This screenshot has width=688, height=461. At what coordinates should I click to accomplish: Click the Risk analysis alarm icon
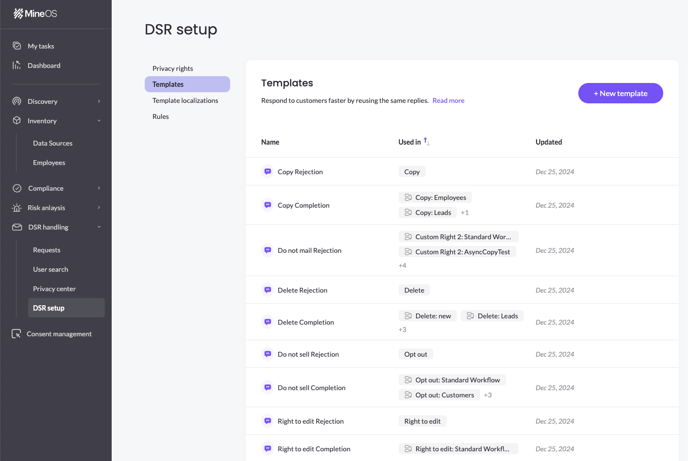[x=17, y=207]
